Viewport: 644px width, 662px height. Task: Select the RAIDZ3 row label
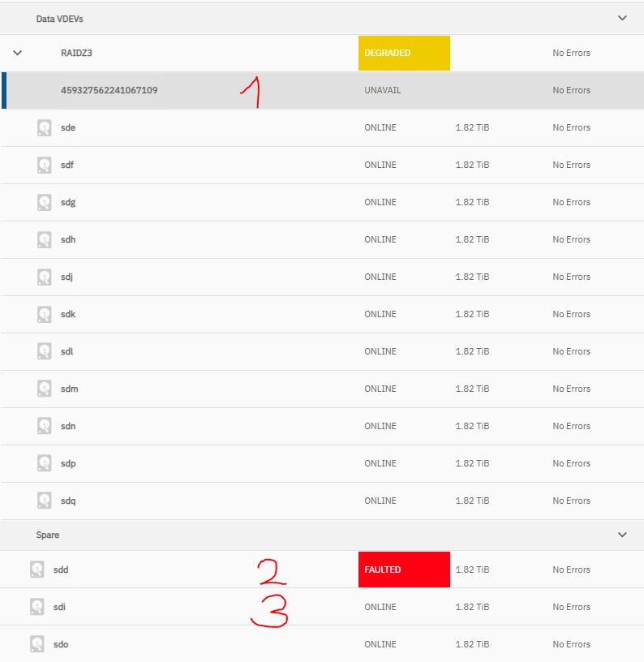tap(76, 53)
